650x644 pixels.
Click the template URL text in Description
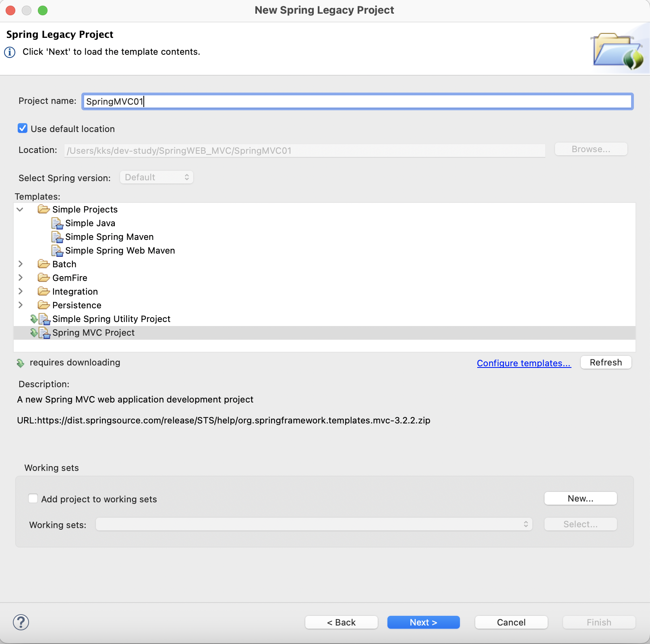[x=224, y=420]
